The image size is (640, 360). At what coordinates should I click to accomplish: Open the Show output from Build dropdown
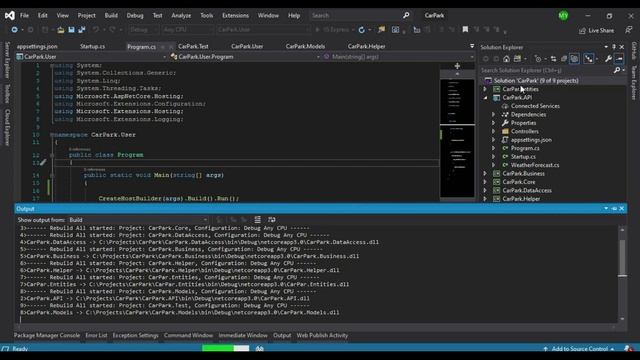tap(138, 220)
